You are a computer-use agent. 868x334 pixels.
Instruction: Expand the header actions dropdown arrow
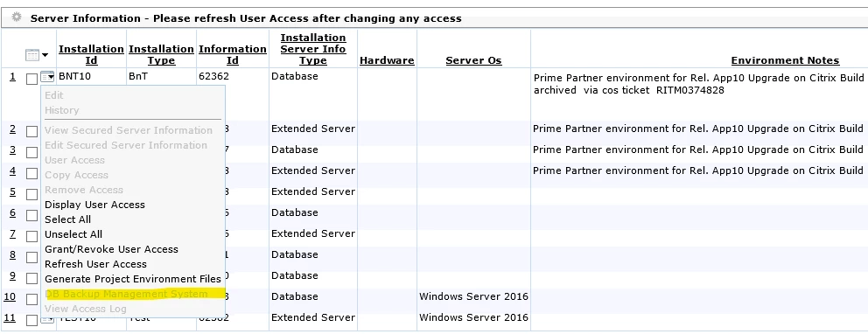[x=45, y=55]
